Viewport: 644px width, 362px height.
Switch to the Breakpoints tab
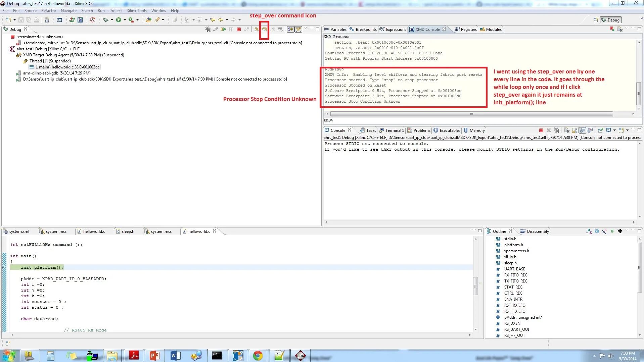(363, 30)
